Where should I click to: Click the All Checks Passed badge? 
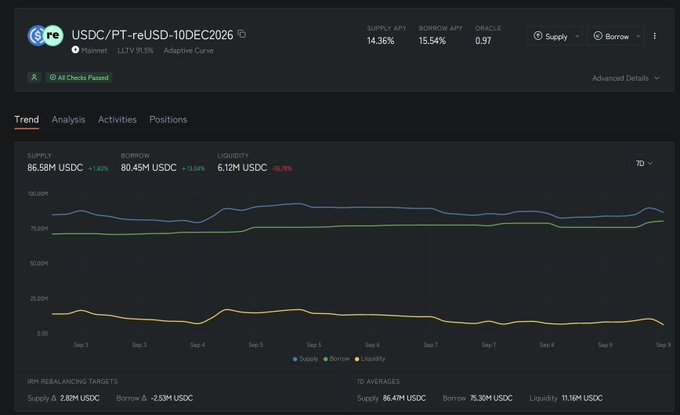(79, 77)
